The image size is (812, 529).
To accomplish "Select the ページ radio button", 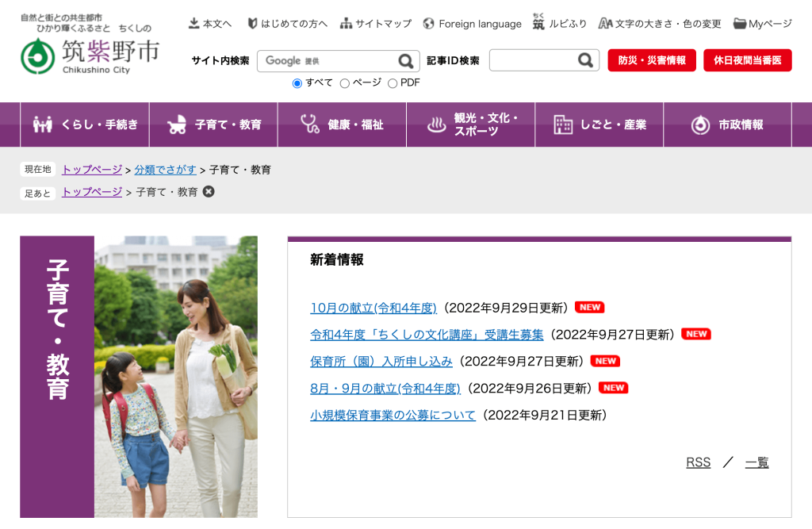I will [343, 82].
